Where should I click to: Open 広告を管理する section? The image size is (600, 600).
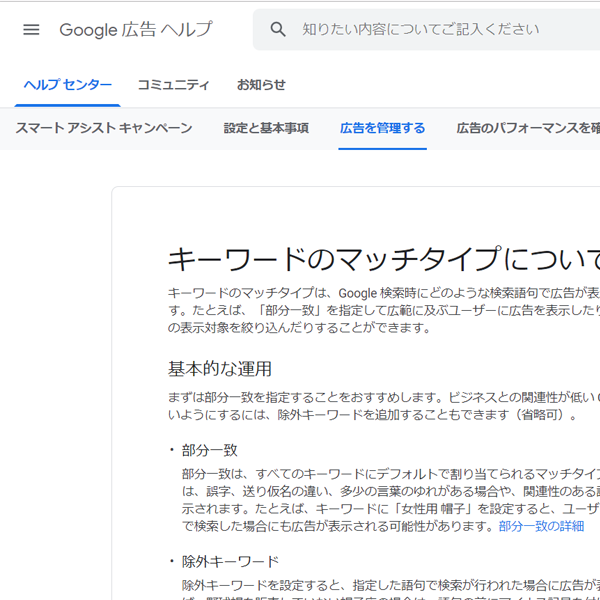[382, 128]
